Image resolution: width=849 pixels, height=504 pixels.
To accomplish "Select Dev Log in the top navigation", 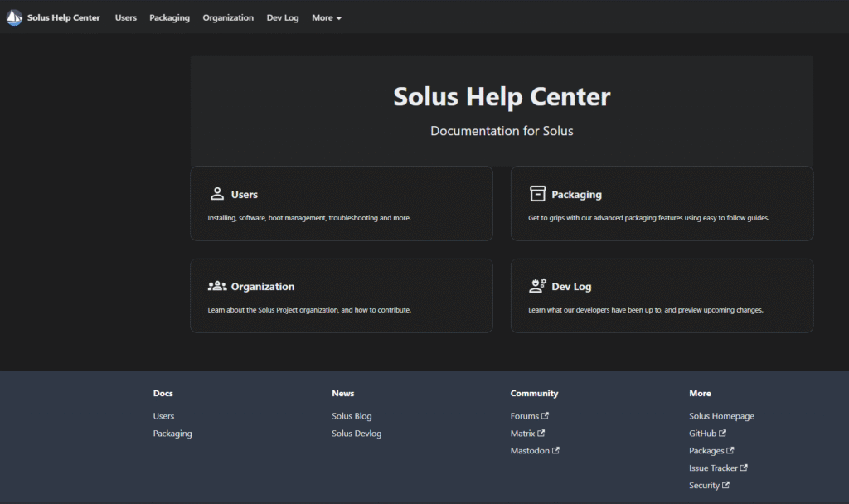I will [x=283, y=17].
